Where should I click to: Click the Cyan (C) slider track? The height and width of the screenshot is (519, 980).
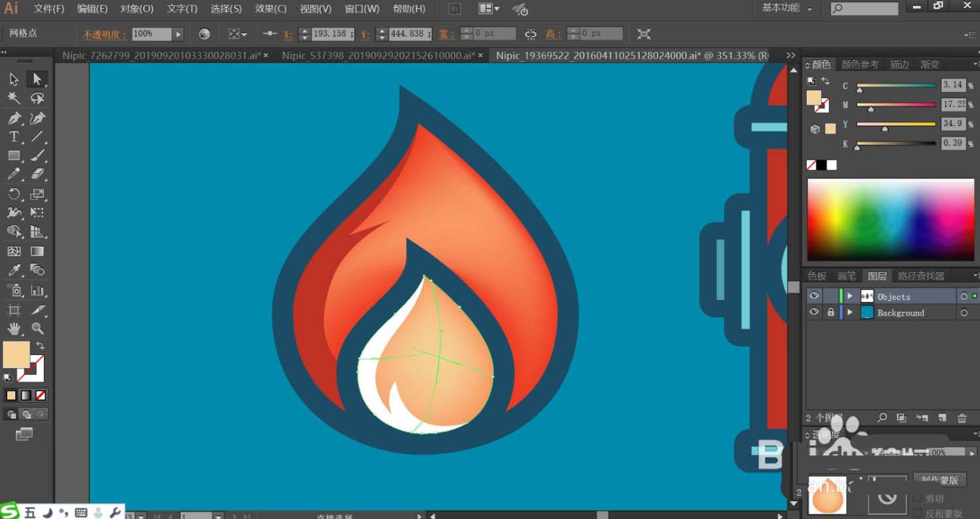coord(896,86)
